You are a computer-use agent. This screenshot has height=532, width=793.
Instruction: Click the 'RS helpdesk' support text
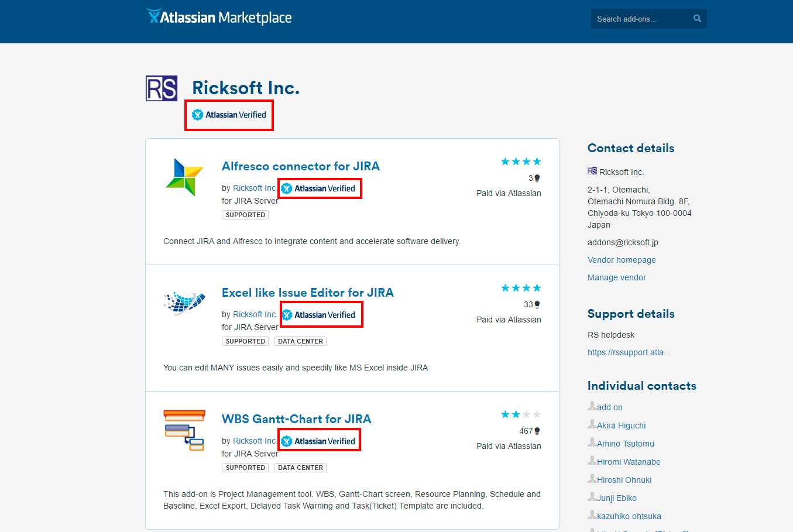tap(611, 335)
